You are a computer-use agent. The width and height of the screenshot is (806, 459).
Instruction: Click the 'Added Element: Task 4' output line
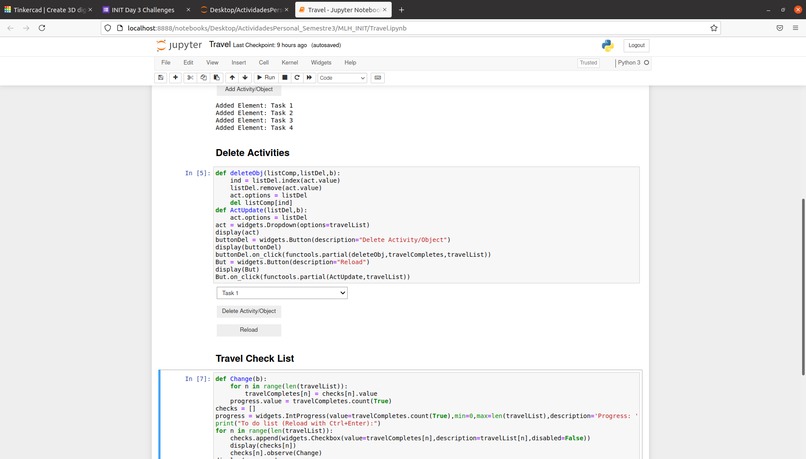pos(254,128)
